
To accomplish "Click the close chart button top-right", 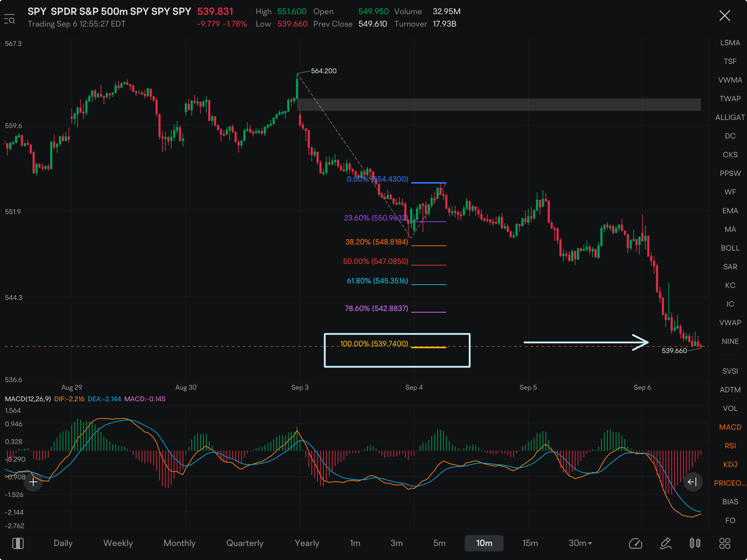I will 726,17.
